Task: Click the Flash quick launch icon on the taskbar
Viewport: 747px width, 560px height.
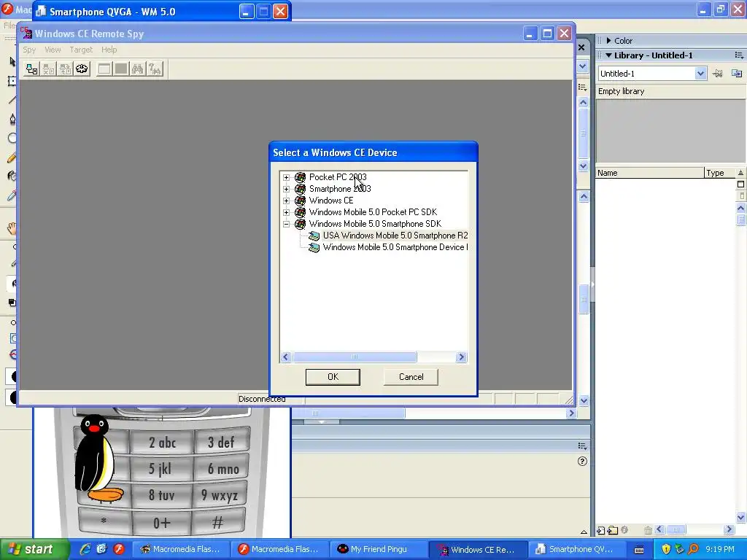Action: coord(119,549)
